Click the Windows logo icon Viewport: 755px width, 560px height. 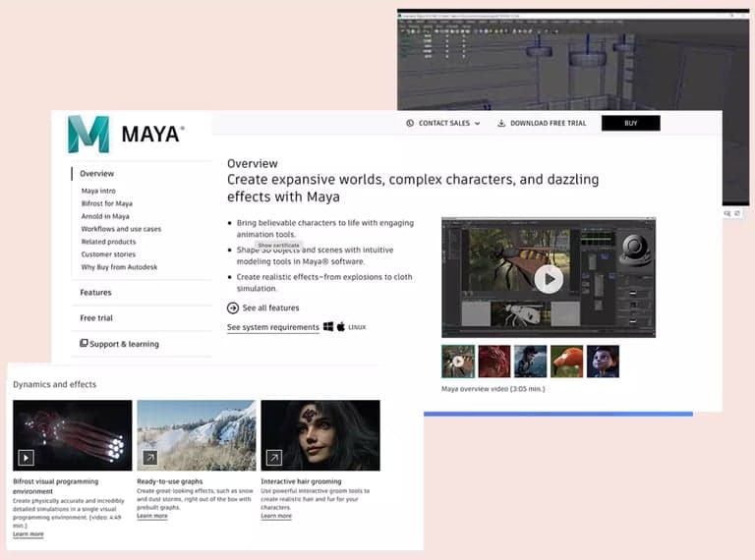click(328, 326)
